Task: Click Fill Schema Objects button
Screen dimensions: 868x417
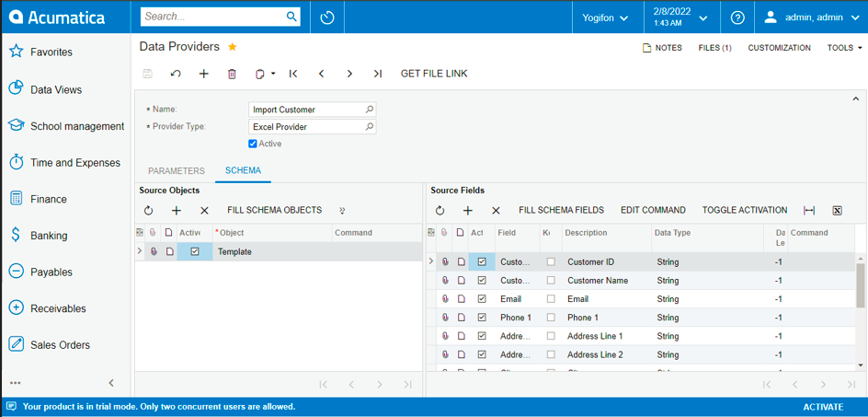Action: pos(275,210)
